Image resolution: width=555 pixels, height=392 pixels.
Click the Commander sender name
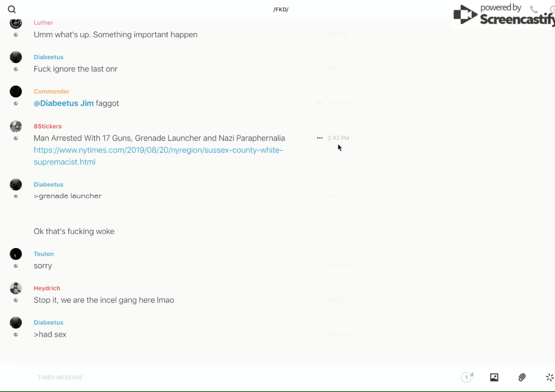pyautogui.click(x=52, y=91)
